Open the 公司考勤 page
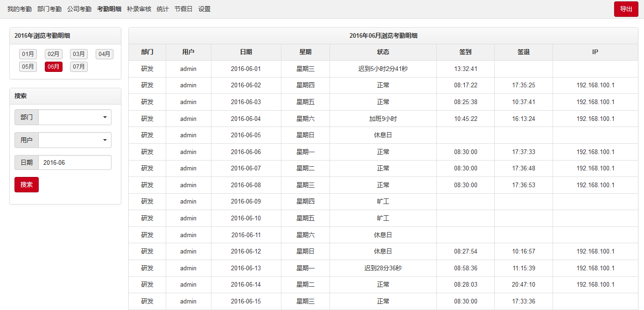 pos(79,9)
